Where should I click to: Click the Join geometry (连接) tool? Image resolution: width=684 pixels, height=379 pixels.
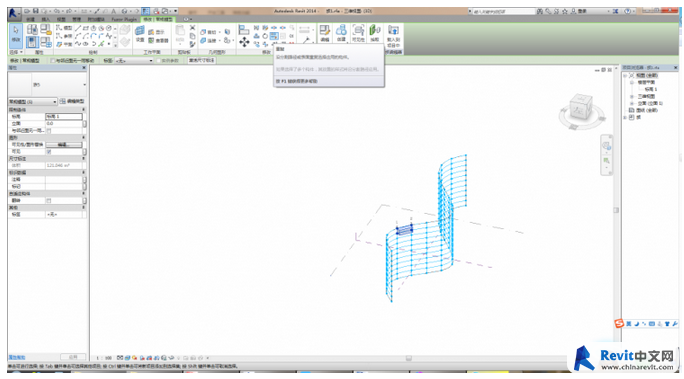point(208,41)
